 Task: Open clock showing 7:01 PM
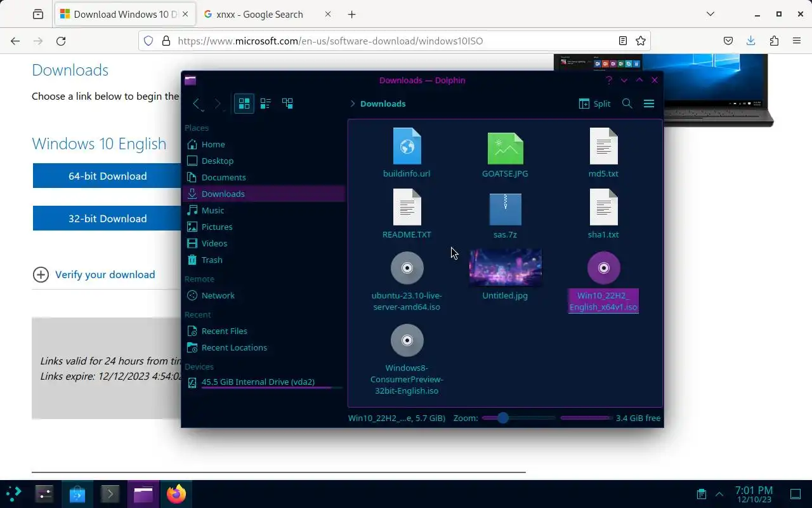(754, 493)
